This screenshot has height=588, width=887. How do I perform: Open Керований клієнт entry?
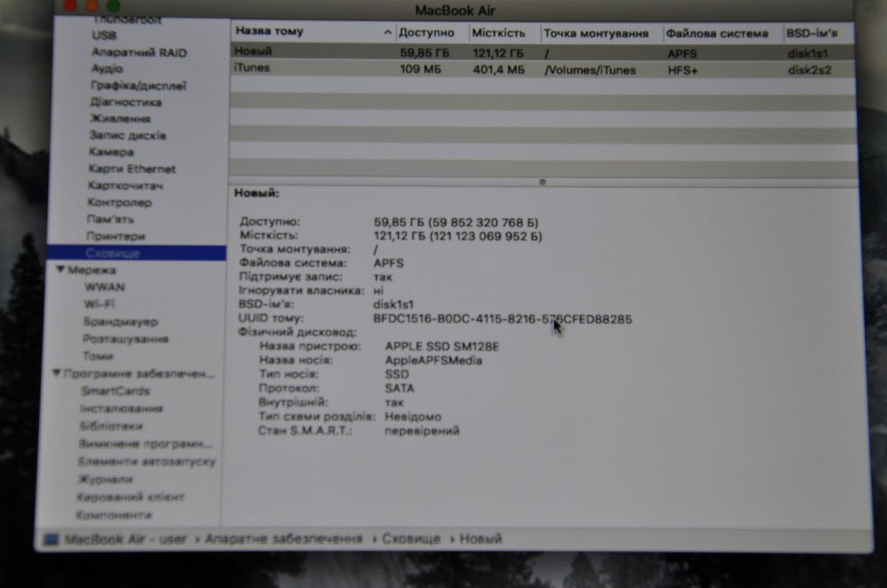click(x=130, y=497)
